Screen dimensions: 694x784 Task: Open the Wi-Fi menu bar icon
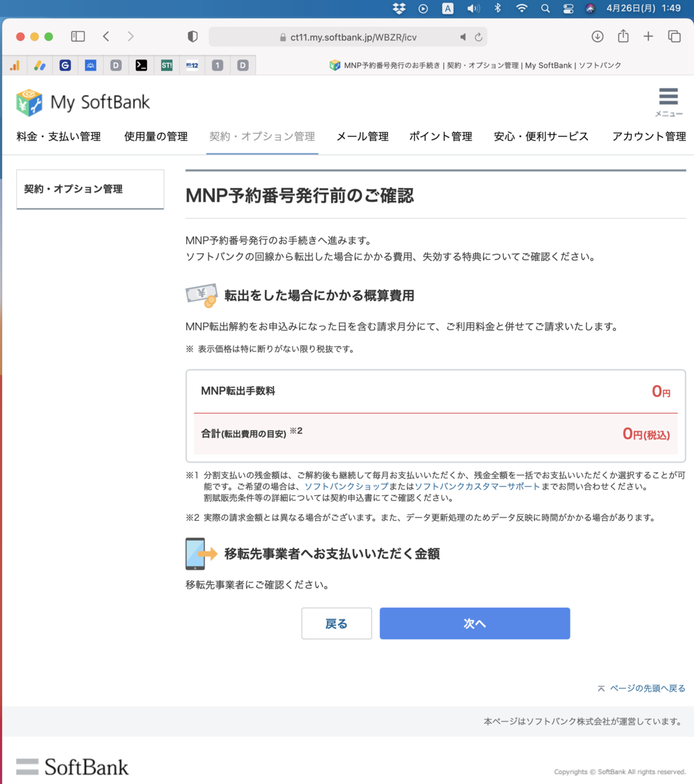(521, 8)
